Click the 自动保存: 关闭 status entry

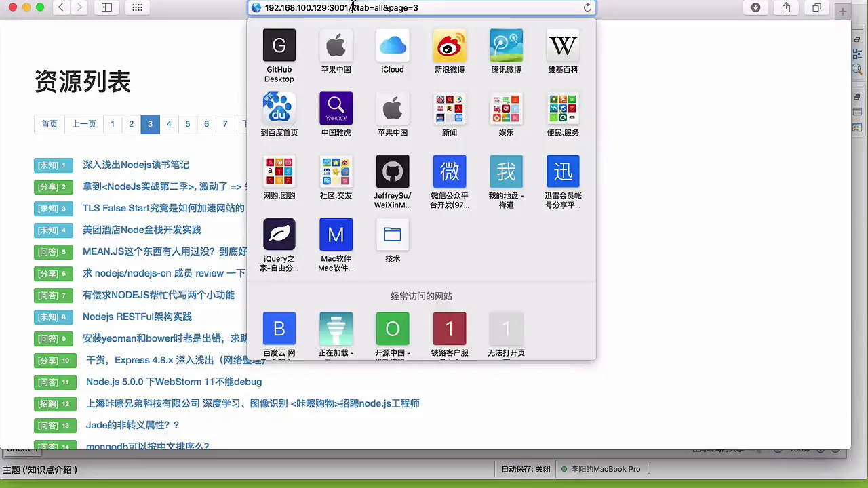(526, 469)
